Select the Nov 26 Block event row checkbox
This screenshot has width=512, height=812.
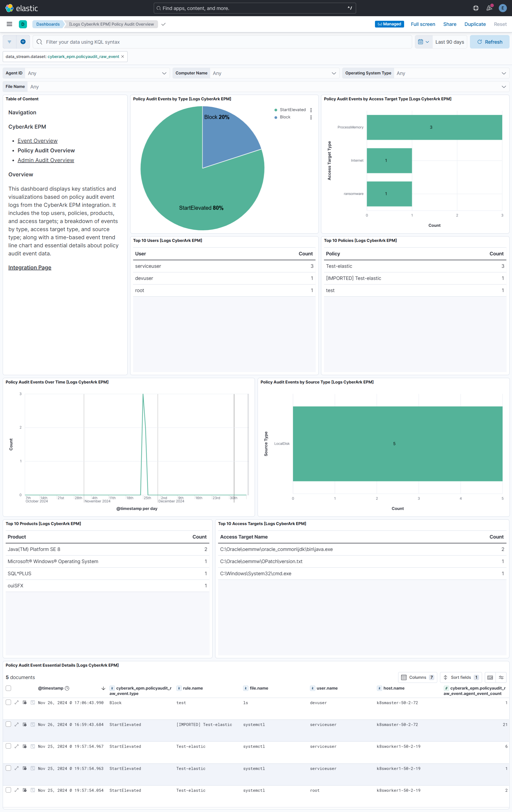8,702
